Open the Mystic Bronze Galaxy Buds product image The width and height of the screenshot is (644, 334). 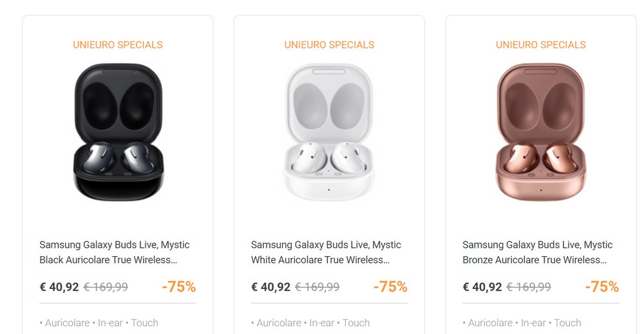(540, 132)
